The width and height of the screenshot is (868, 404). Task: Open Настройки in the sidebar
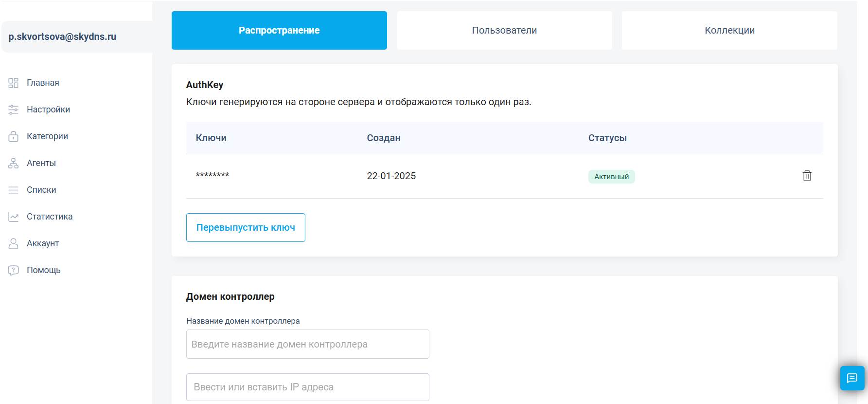[48, 110]
